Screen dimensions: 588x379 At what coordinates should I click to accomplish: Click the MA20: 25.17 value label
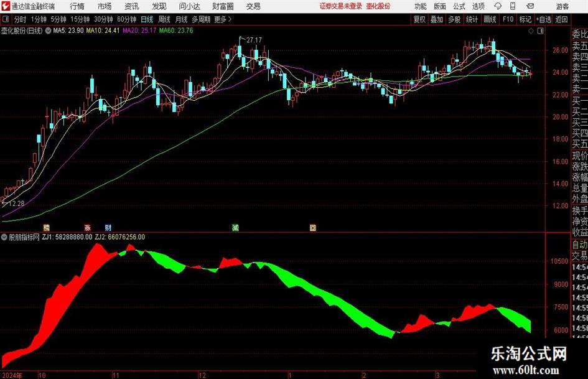click(x=139, y=30)
